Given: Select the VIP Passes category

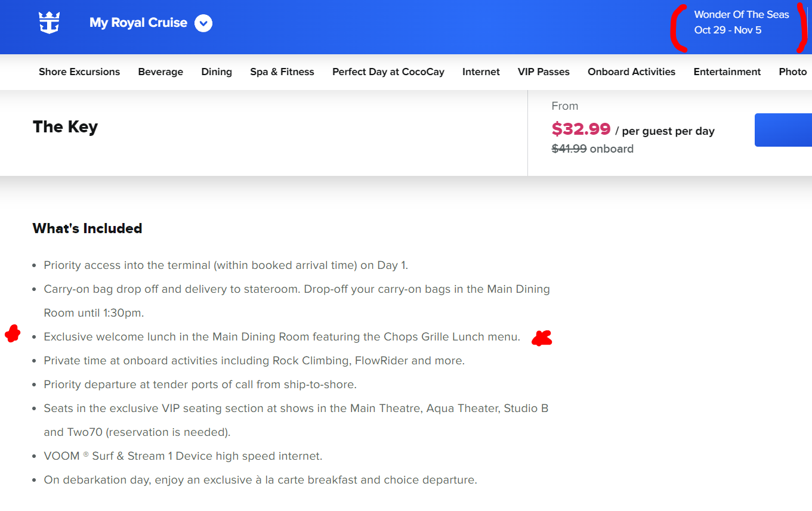Looking at the screenshot, I should tap(544, 72).
